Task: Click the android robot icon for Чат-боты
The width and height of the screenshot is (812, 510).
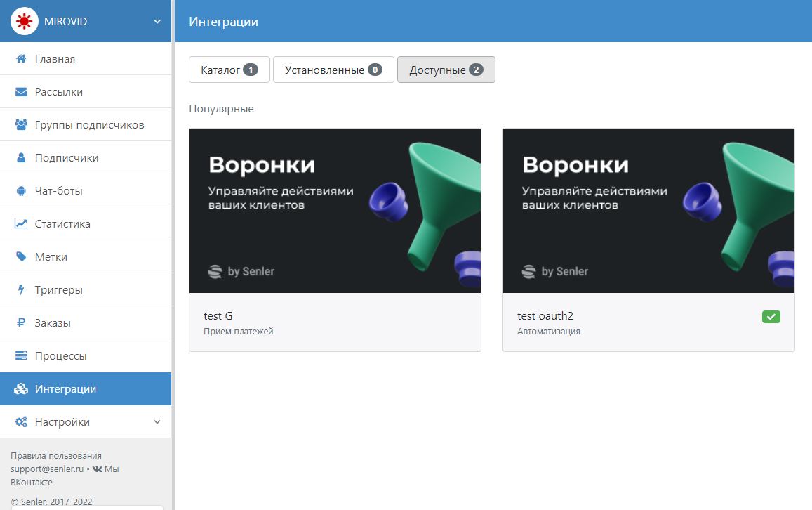Action: point(21,191)
